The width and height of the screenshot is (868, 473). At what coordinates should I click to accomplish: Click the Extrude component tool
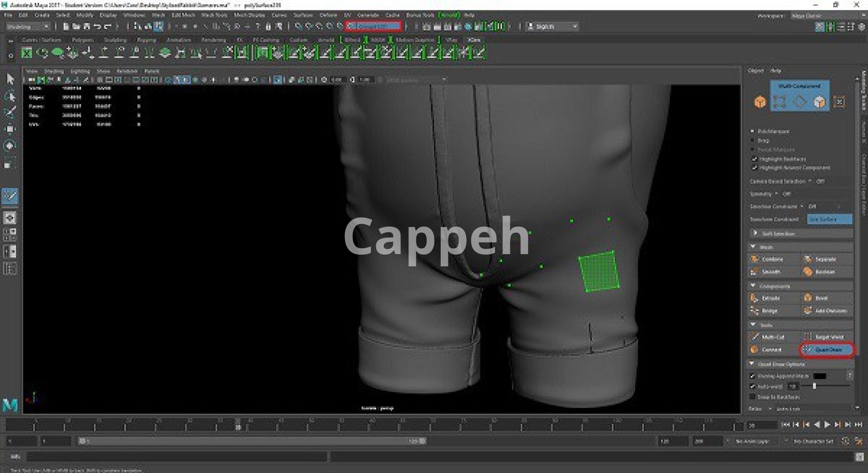[x=770, y=298]
